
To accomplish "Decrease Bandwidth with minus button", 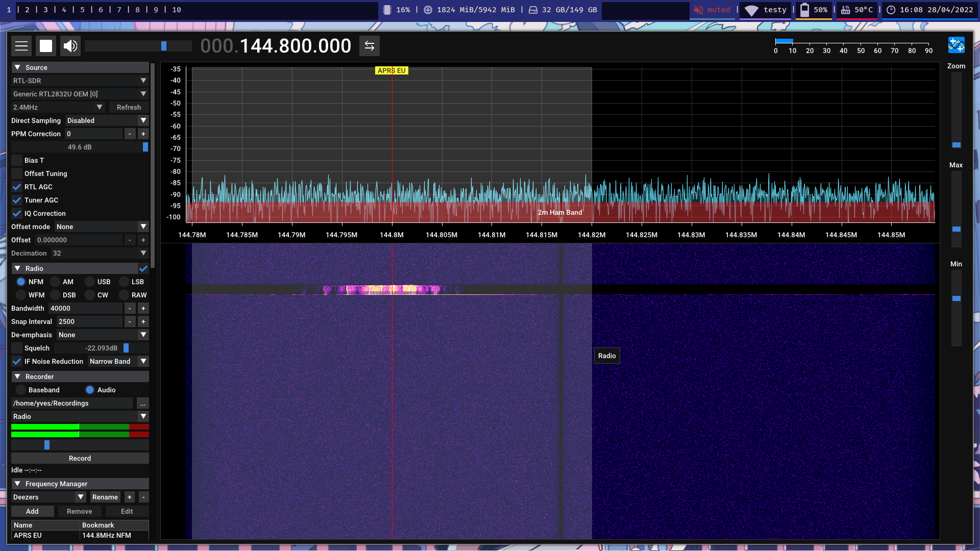I will pyautogui.click(x=130, y=309).
